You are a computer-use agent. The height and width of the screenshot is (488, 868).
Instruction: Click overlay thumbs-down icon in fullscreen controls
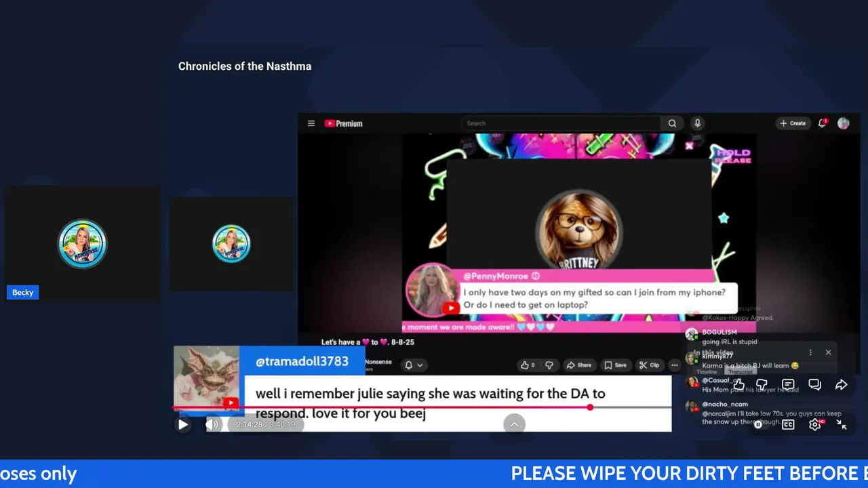tap(762, 385)
